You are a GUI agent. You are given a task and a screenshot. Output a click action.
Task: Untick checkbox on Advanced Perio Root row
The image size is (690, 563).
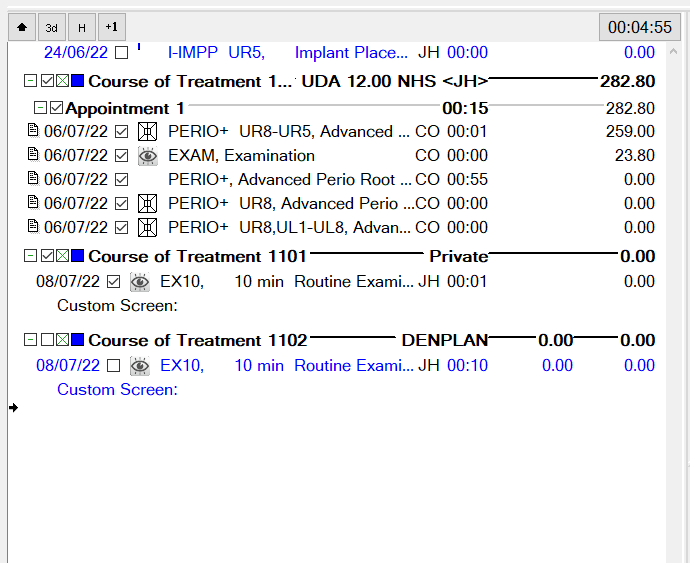coord(121,180)
